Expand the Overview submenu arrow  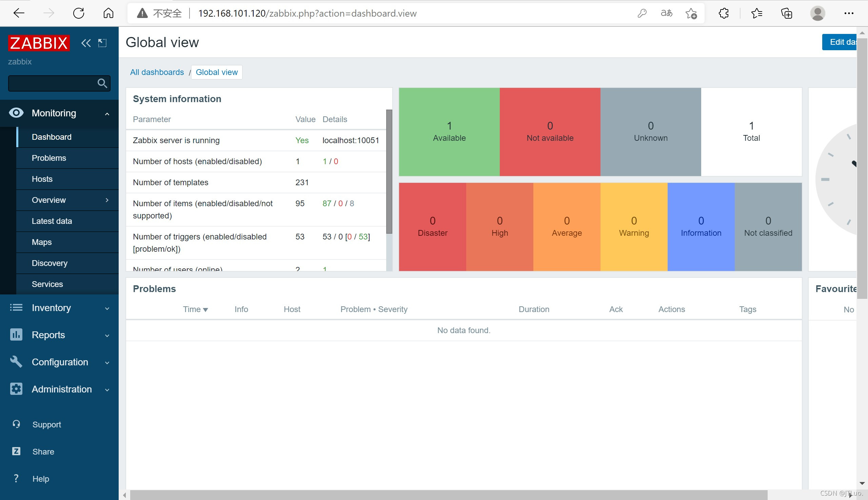pos(107,200)
